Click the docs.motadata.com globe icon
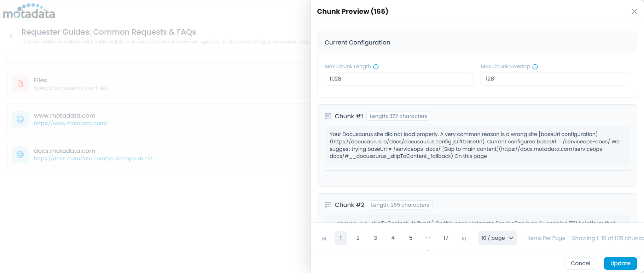 click(x=20, y=154)
